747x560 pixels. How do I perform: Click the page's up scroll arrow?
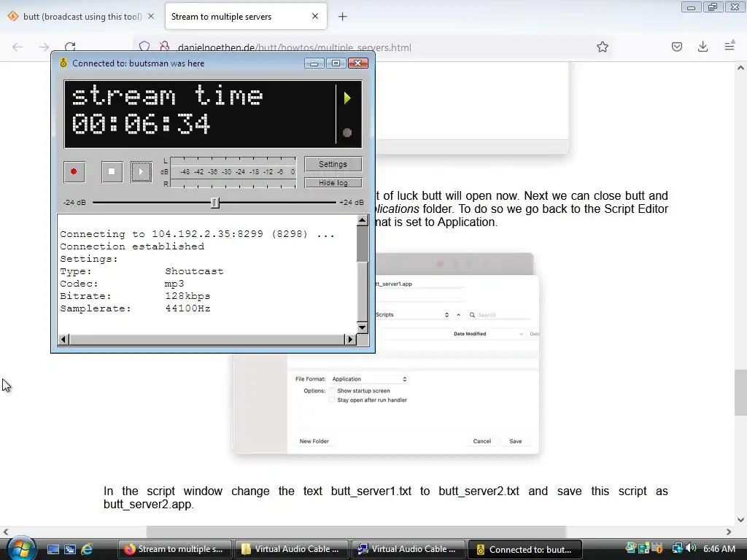point(740,68)
